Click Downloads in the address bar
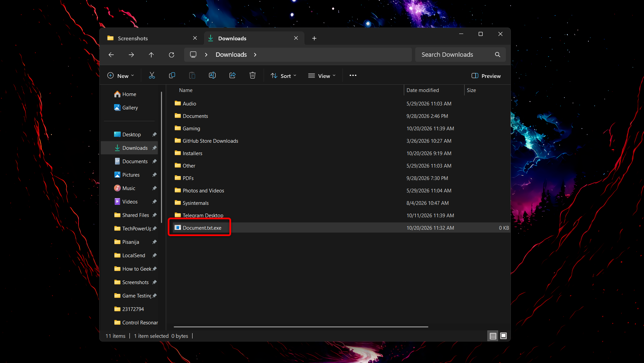 (231, 55)
